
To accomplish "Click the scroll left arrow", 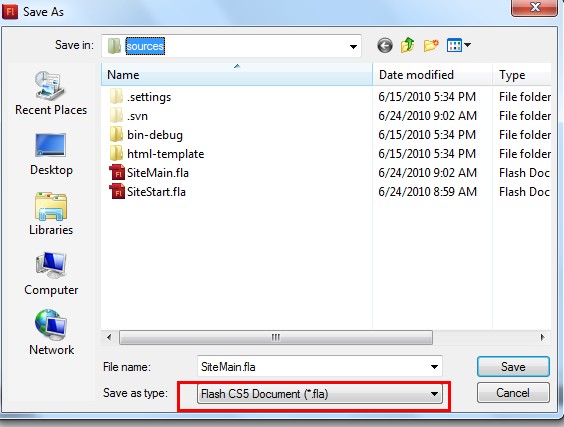I will 109,337.
